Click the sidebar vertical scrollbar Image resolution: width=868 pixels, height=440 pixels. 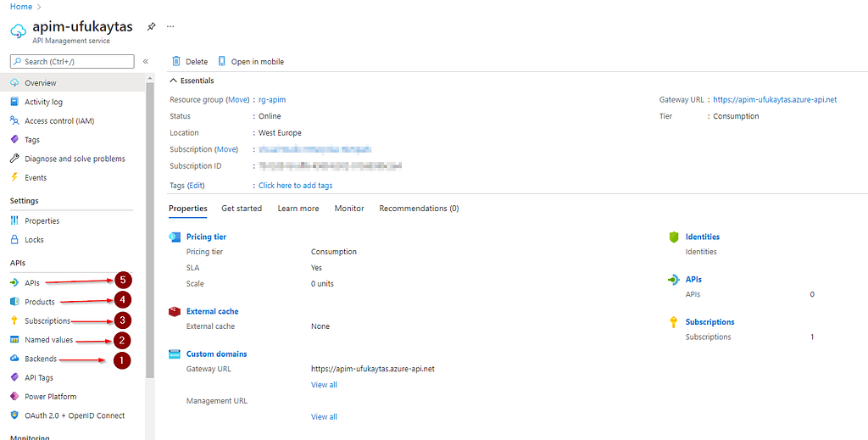tap(149, 231)
